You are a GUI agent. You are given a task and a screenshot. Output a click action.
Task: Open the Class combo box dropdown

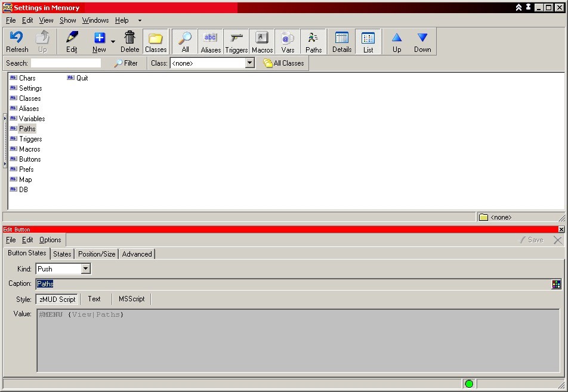coord(249,63)
